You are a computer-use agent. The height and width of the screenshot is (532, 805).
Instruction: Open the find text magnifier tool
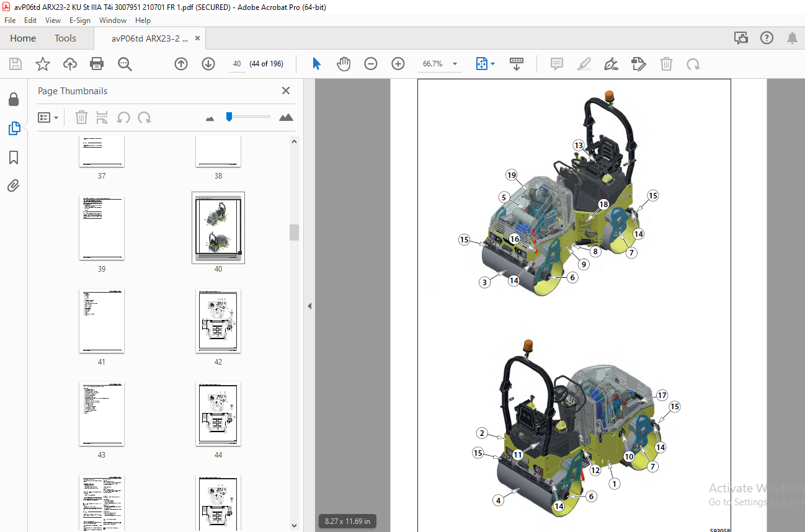click(x=125, y=64)
